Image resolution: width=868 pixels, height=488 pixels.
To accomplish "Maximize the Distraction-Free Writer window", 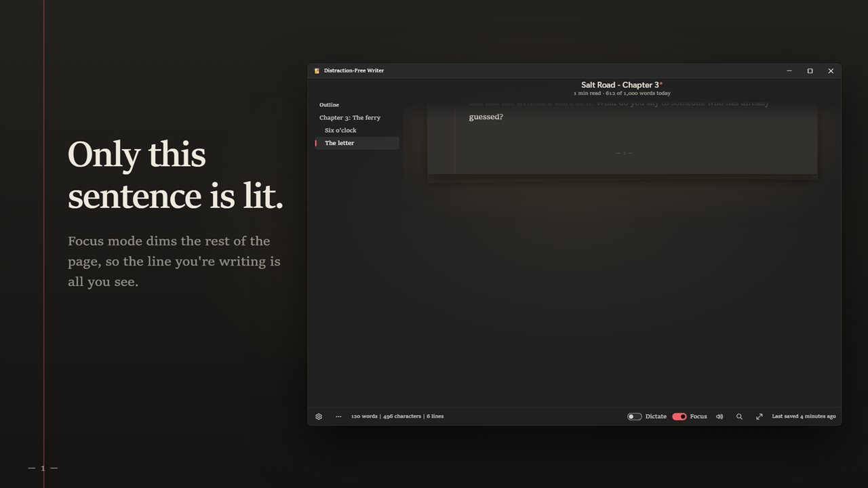I will (x=810, y=70).
